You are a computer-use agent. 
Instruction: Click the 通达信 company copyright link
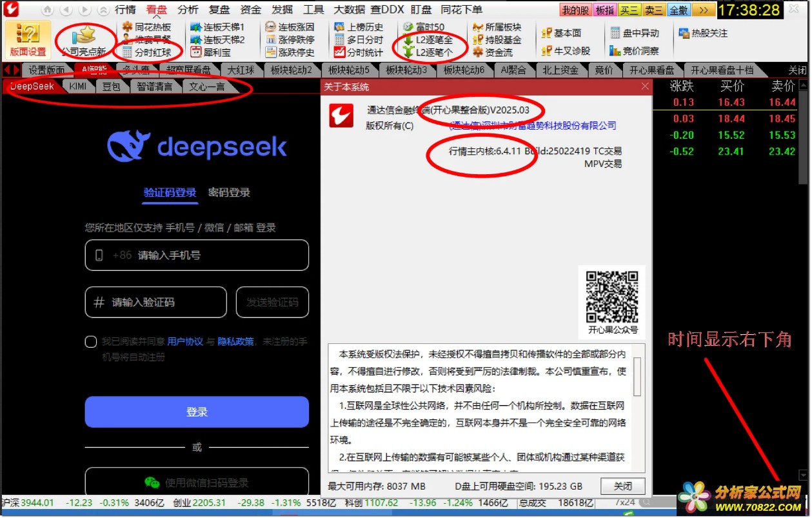(x=533, y=126)
